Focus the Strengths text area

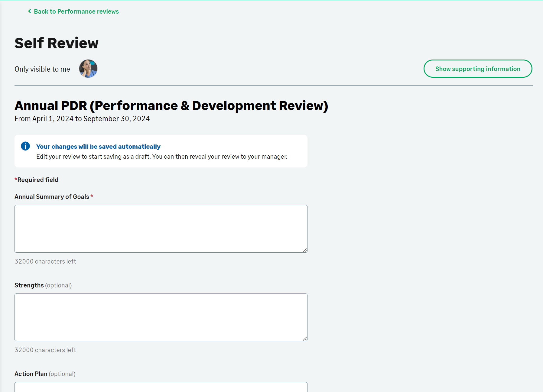tap(161, 317)
